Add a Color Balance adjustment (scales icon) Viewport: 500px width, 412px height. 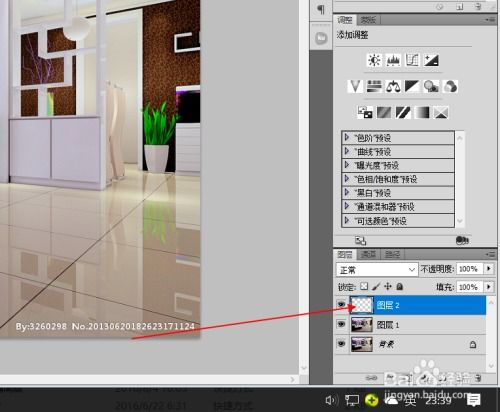(393, 86)
